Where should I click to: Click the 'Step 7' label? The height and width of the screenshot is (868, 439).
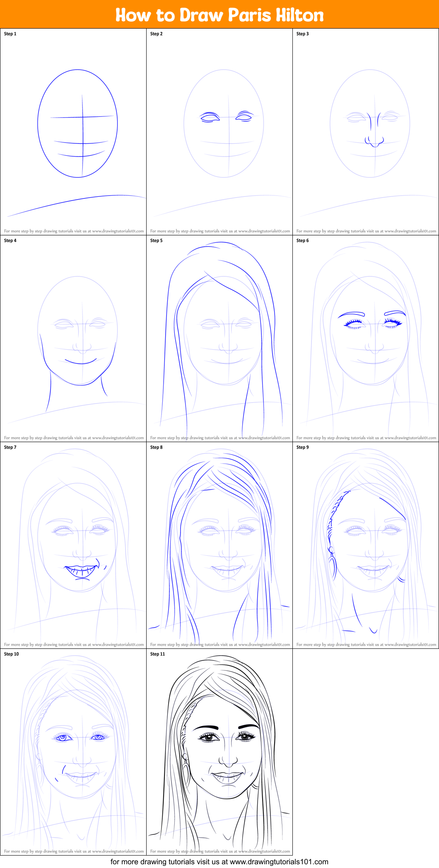click(x=10, y=447)
